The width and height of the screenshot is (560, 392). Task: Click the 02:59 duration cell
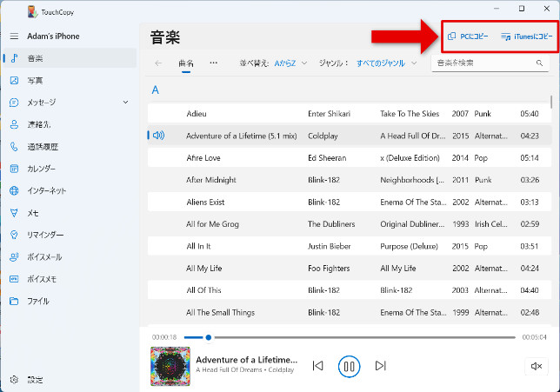530,224
